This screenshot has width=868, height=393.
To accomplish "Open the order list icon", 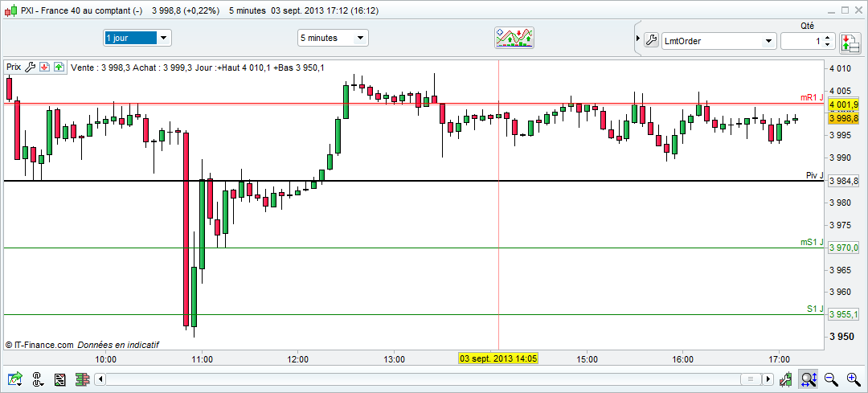I will [60, 379].
